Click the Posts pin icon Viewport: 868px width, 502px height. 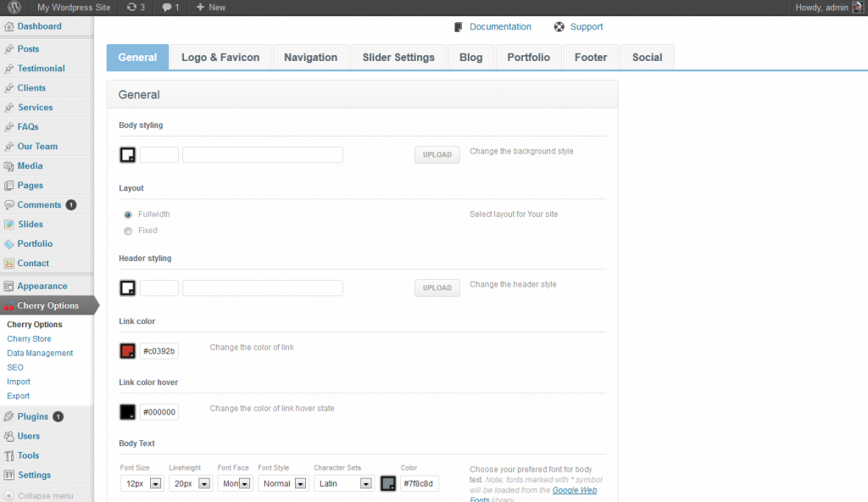(8, 49)
